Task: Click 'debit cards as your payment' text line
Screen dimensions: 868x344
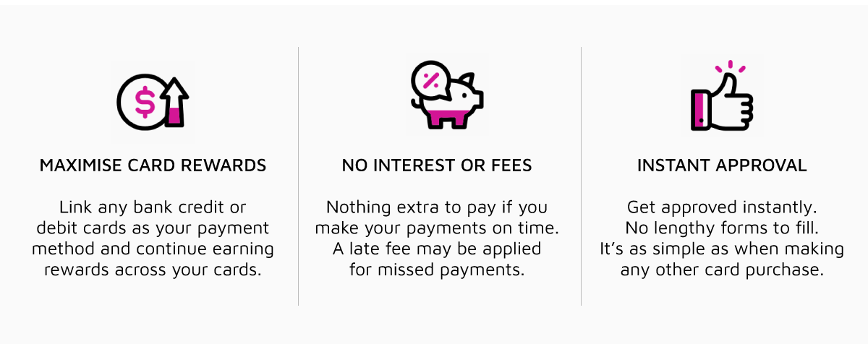Action: click(x=153, y=228)
